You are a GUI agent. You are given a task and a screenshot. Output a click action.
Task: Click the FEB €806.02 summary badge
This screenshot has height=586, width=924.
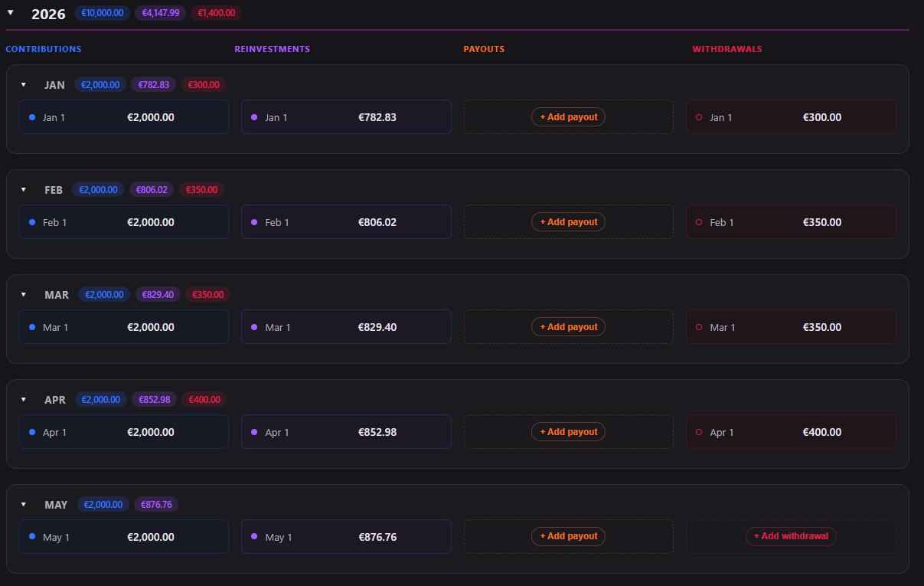tap(152, 189)
